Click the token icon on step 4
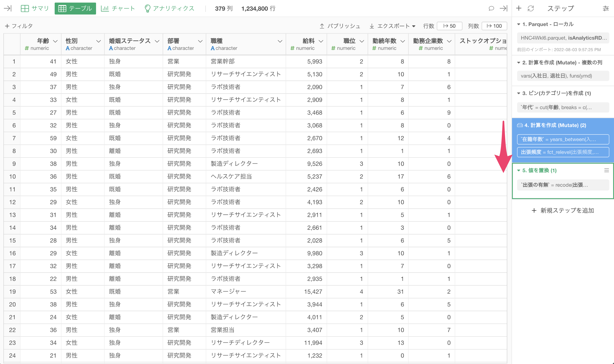This screenshot has height=364, width=614. click(520, 125)
